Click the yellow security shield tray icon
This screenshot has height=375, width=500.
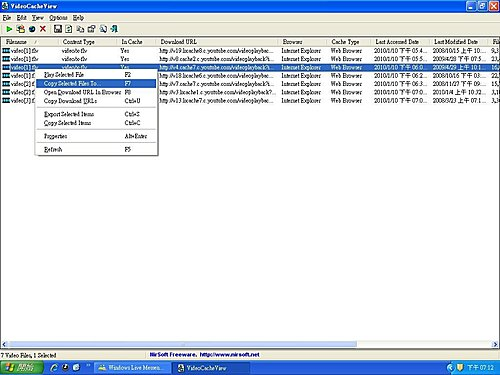pyautogui.click(x=460, y=368)
